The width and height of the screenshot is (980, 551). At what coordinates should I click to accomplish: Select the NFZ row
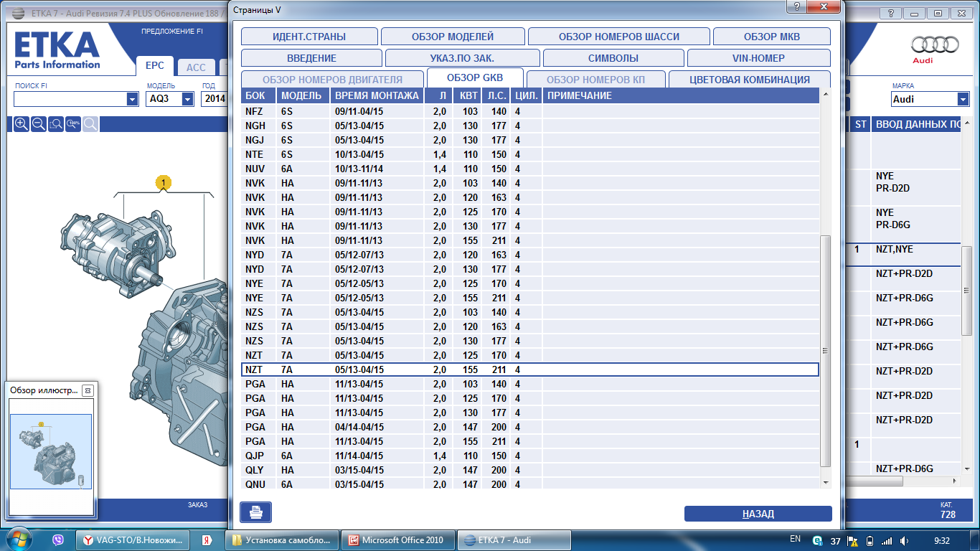530,111
